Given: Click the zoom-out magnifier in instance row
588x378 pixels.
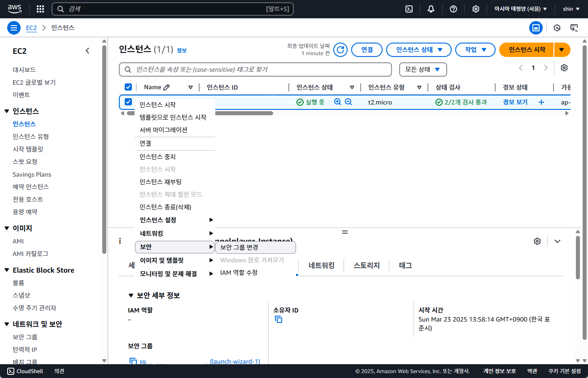Looking at the screenshot, I should click(x=348, y=102).
